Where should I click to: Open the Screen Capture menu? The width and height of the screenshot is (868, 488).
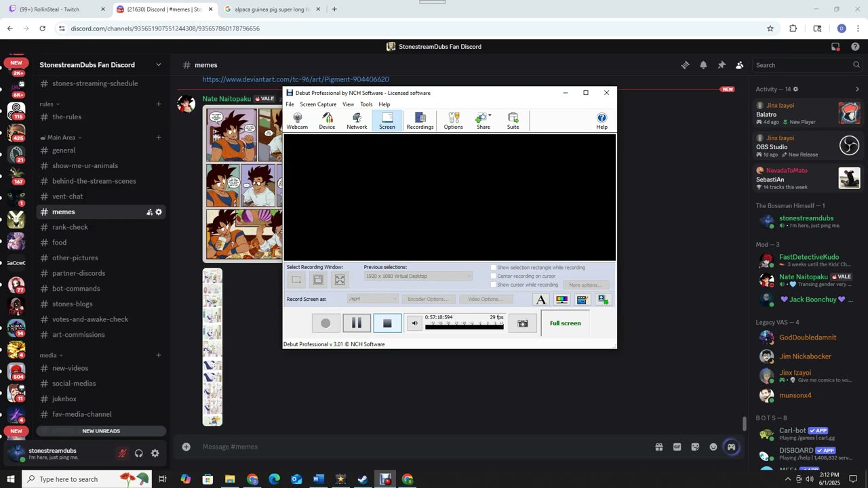(318, 104)
